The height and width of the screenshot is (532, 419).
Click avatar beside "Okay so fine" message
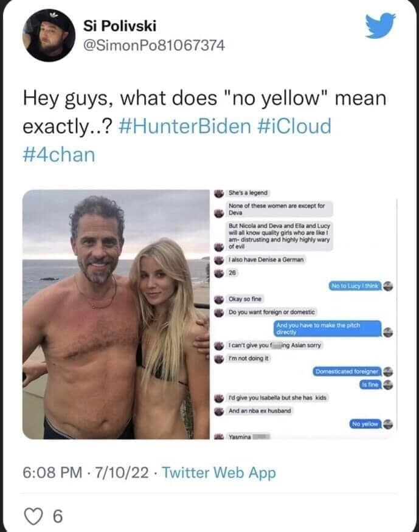coord(219,300)
